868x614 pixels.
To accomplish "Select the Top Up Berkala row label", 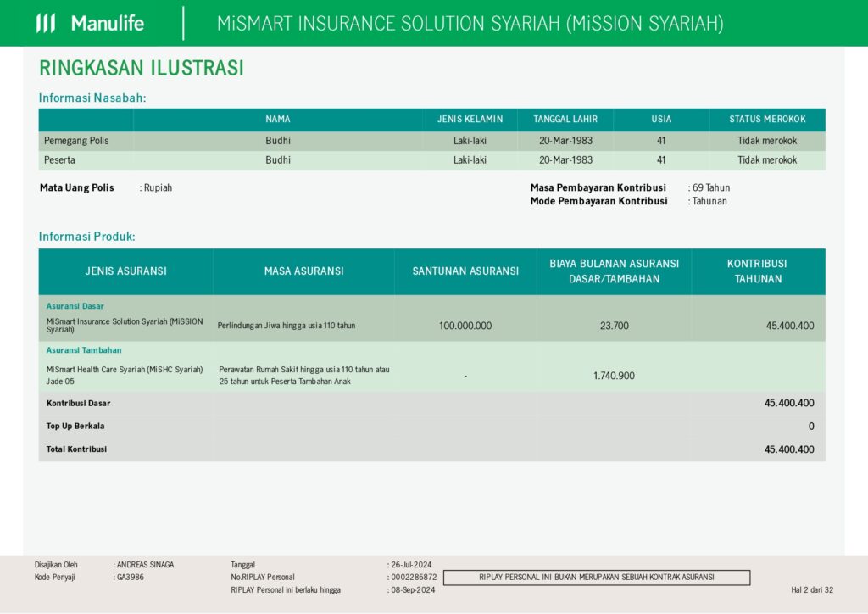I will [75, 427].
